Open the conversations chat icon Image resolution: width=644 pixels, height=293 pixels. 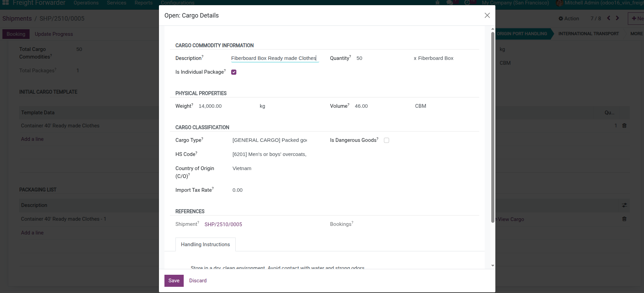(450, 3)
